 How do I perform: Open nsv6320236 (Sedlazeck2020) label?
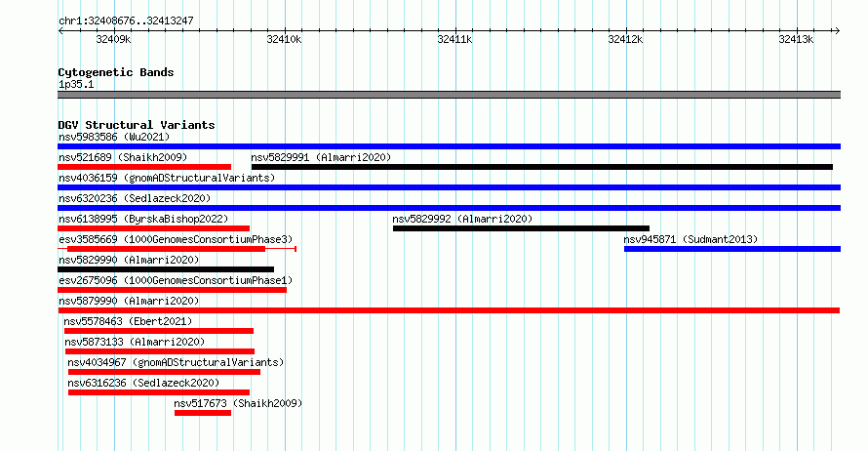tap(135, 198)
